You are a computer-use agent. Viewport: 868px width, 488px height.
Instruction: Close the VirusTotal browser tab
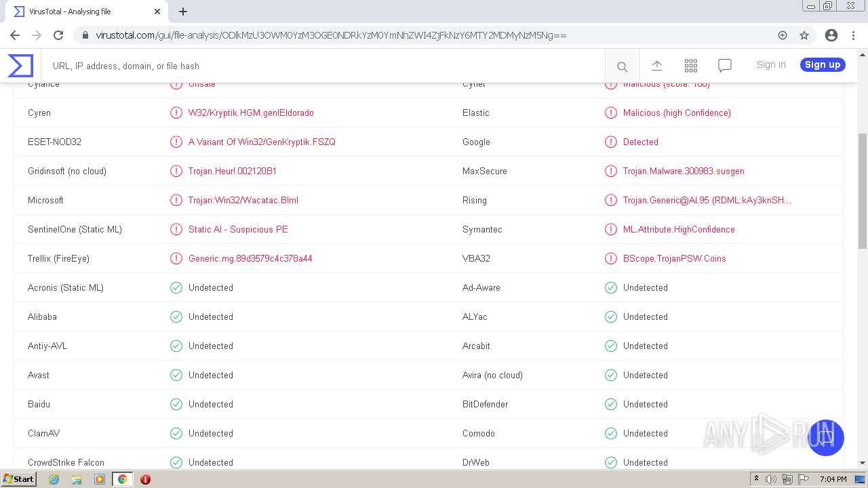pos(157,12)
